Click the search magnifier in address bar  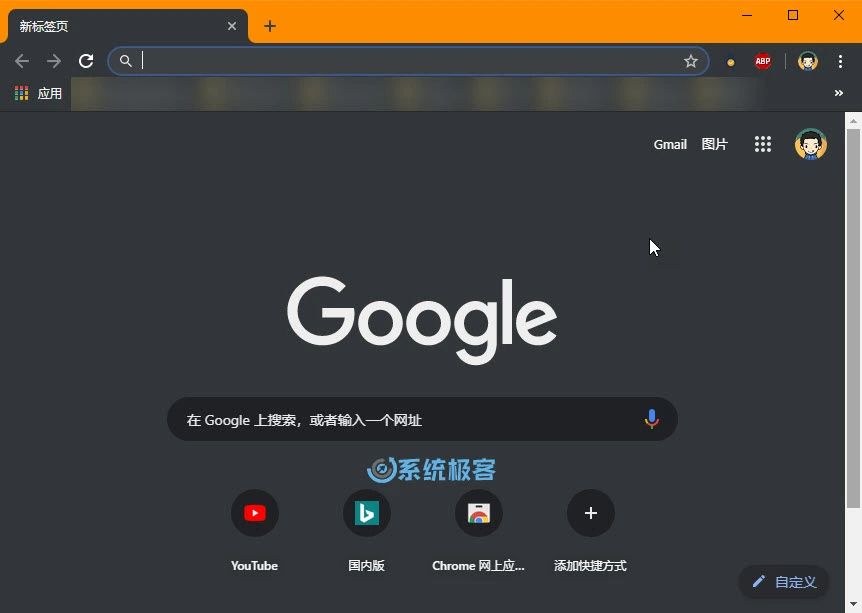(126, 61)
